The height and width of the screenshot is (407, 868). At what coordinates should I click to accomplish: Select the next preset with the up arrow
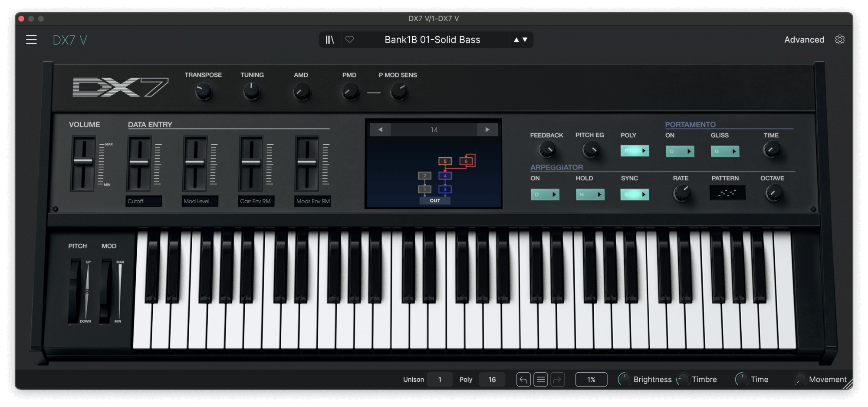click(x=516, y=40)
